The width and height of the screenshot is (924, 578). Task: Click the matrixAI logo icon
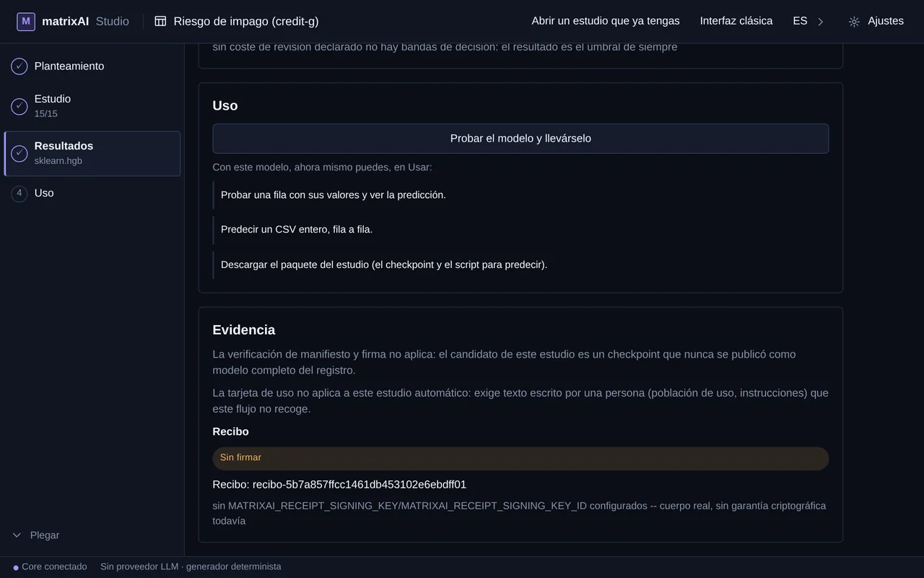coord(26,22)
